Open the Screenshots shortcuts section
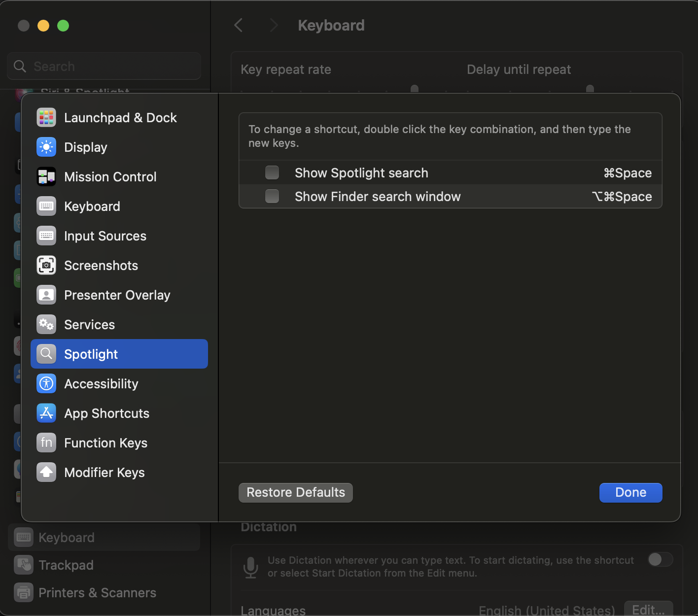Screen dimensions: 698x616 [x=101, y=265]
